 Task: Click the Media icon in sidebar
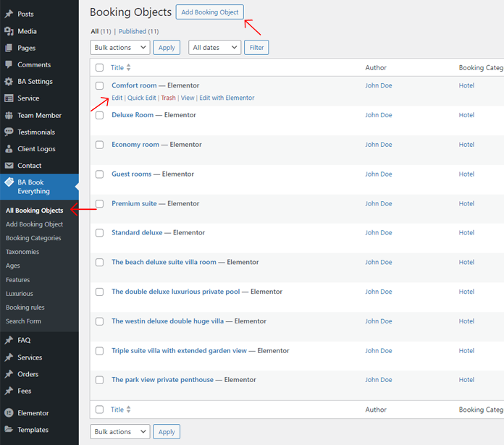click(9, 31)
